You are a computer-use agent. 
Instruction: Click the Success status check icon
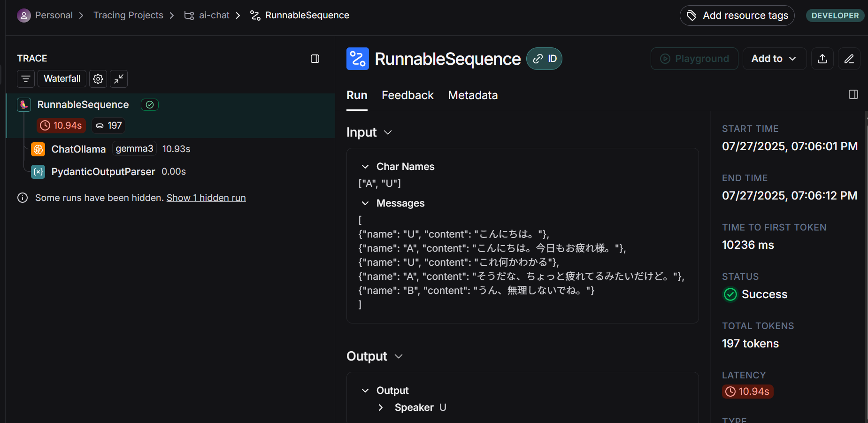730,294
